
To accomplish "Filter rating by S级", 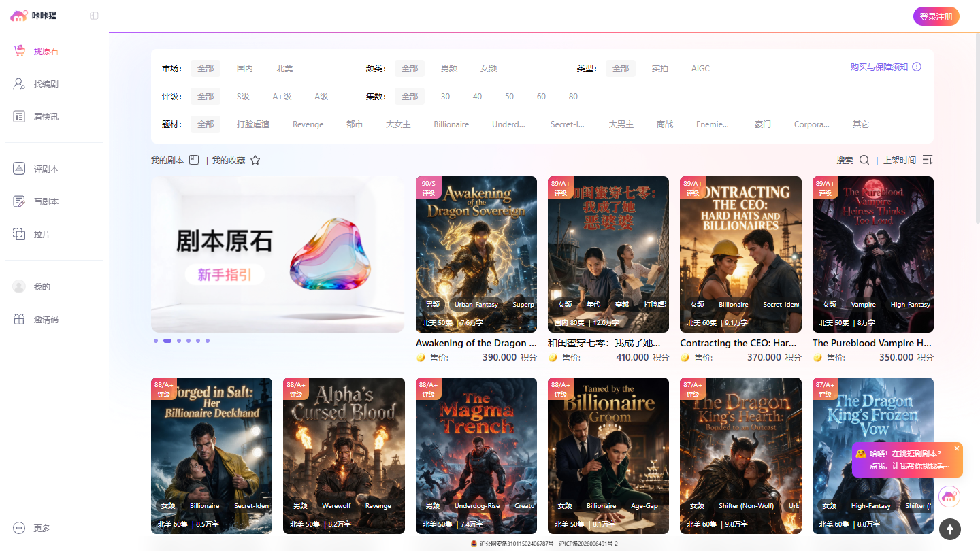I will [x=244, y=96].
